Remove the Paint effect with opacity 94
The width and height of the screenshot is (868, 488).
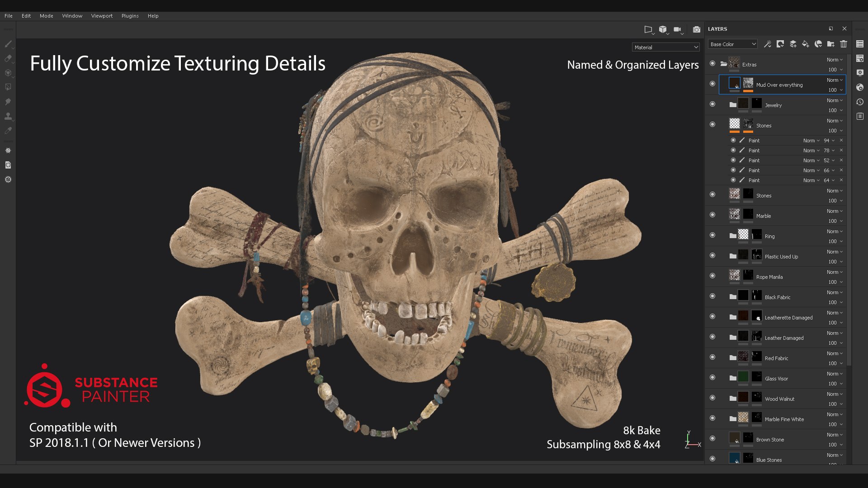841,141
